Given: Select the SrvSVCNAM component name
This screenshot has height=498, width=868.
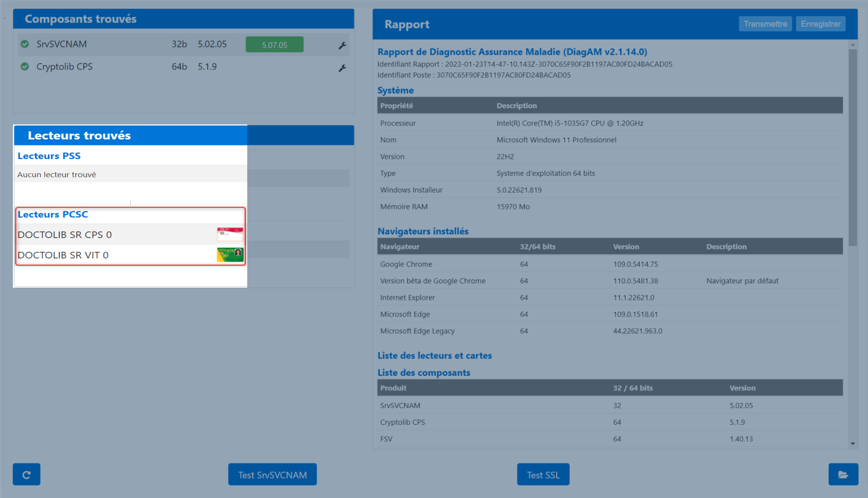Looking at the screenshot, I should (x=62, y=44).
